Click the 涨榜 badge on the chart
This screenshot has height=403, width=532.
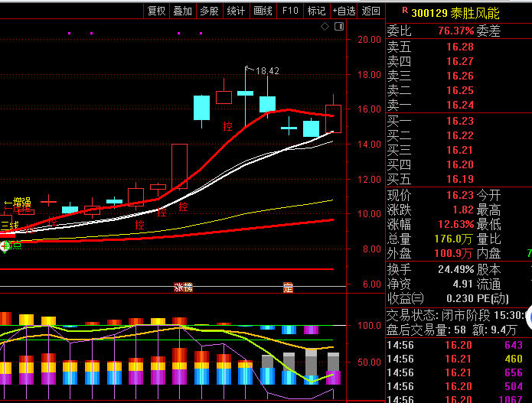click(184, 288)
